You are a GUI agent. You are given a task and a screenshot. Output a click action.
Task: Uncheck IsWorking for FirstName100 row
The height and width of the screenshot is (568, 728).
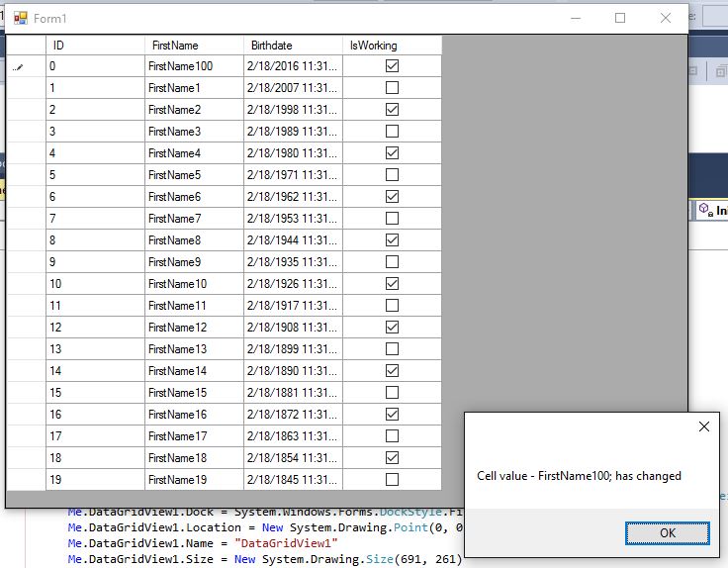pyautogui.click(x=392, y=66)
